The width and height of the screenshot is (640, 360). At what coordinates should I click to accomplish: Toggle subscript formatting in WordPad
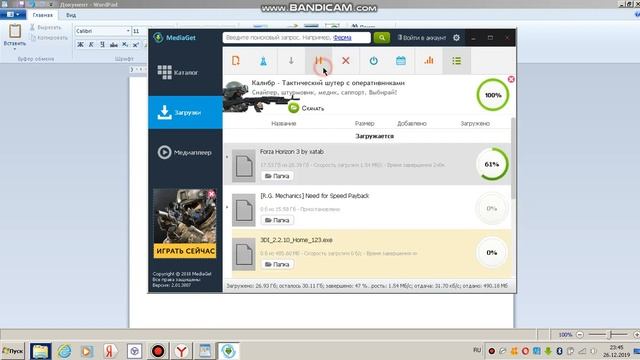click(x=125, y=44)
